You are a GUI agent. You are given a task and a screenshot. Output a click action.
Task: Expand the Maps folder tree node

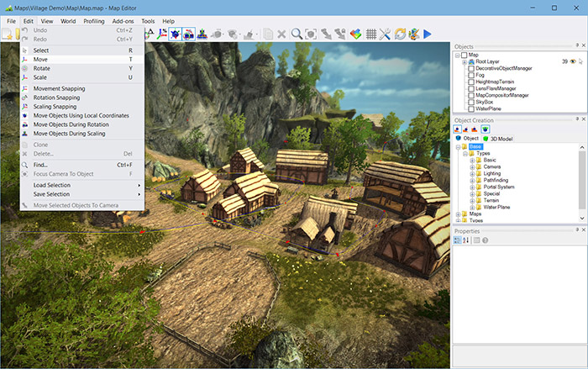[x=458, y=214]
